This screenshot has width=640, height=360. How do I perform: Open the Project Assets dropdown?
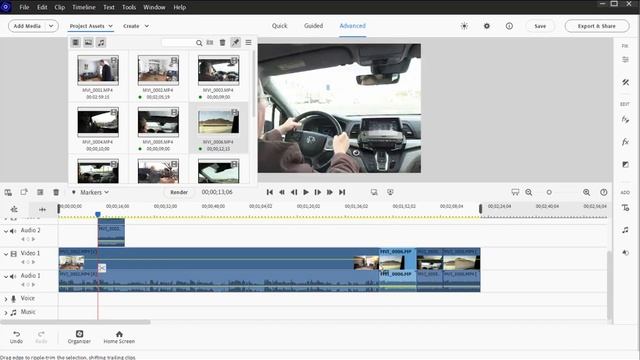[x=91, y=26]
